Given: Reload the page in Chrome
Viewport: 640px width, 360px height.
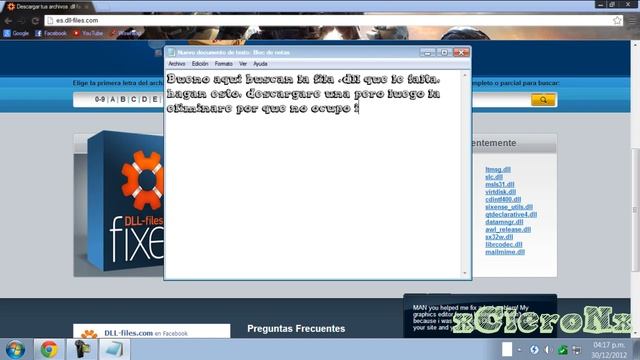Looking at the screenshot, I should pyautogui.click(x=35, y=21).
